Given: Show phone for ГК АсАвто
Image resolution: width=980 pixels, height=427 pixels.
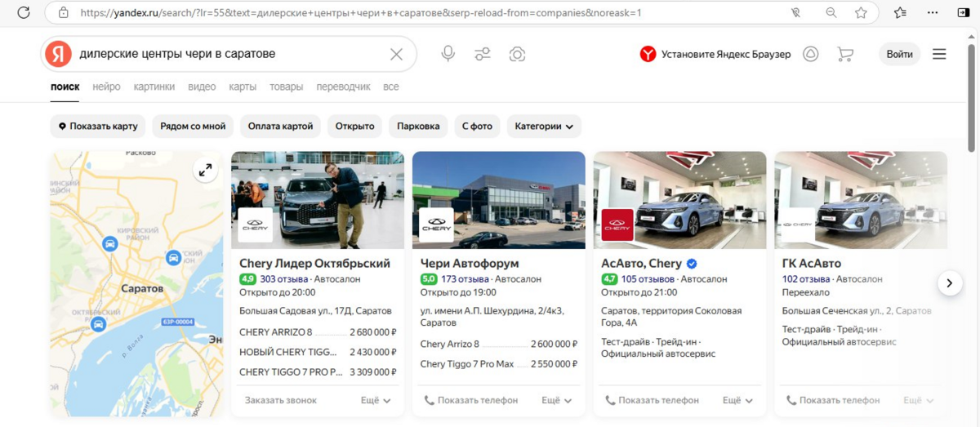Looking at the screenshot, I should click(834, 400).
